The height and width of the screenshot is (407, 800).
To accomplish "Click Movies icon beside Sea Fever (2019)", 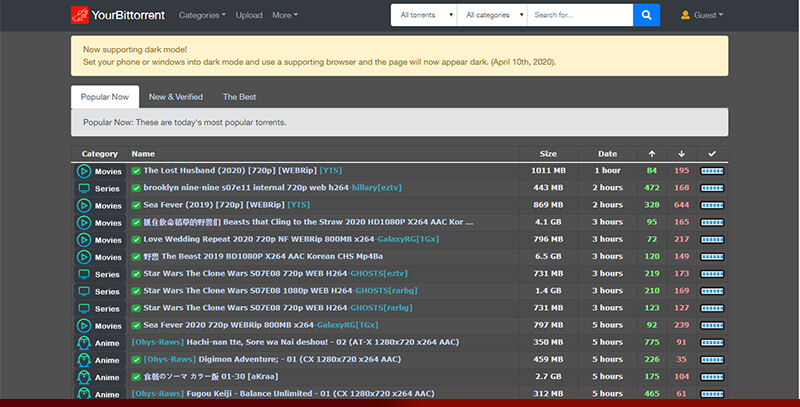I will click(84, 206).
